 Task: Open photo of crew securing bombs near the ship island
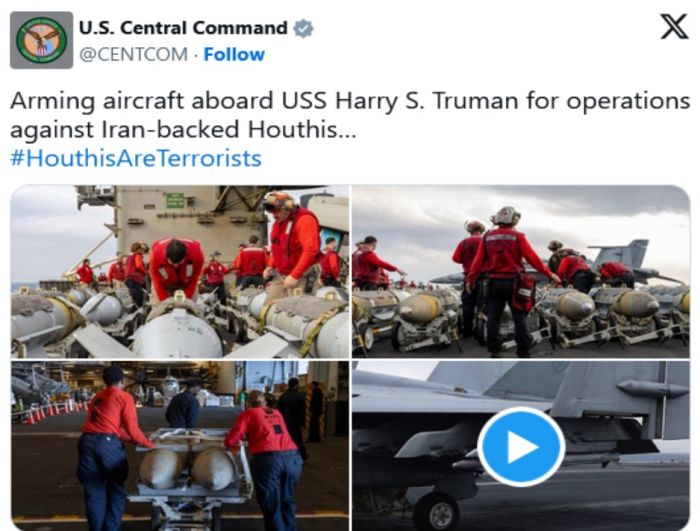(180, 272)
